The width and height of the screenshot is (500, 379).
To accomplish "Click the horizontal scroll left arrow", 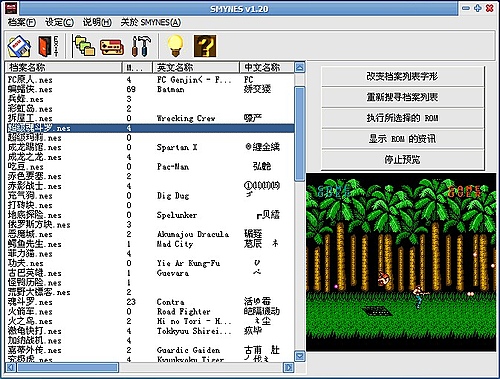I will pos(11,367).
